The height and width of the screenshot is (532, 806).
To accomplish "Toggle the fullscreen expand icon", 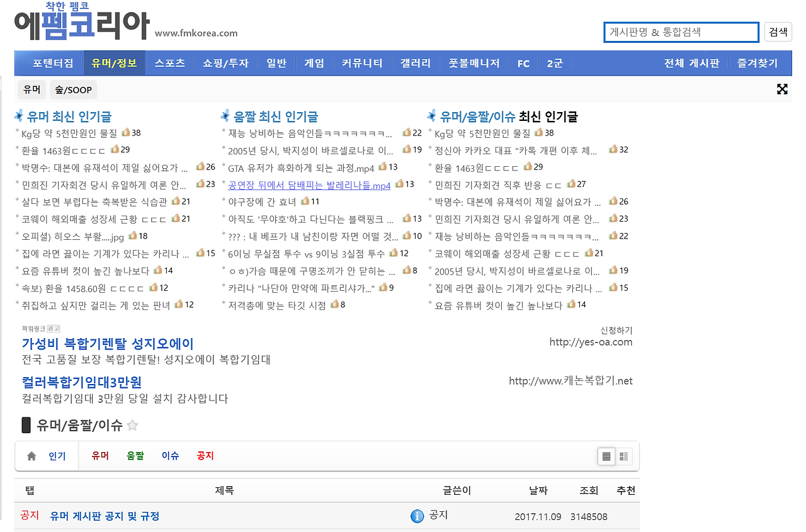I will pyautogui.click(x=782, y=89).
